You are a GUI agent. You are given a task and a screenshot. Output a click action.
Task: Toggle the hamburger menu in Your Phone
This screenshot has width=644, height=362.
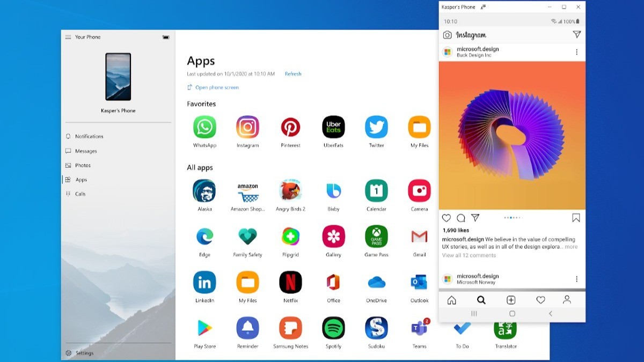pos(68,37)
